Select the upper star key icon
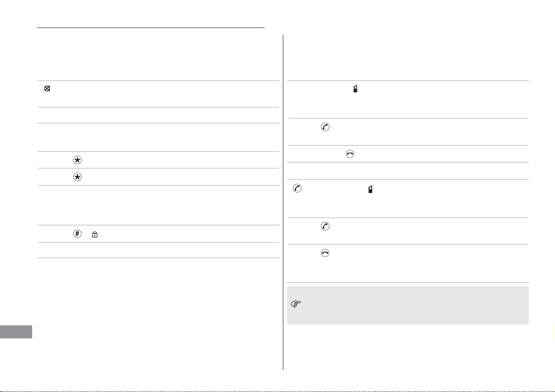Image resolution: width=555 pixels, height=392 pixels. (77, 160)
